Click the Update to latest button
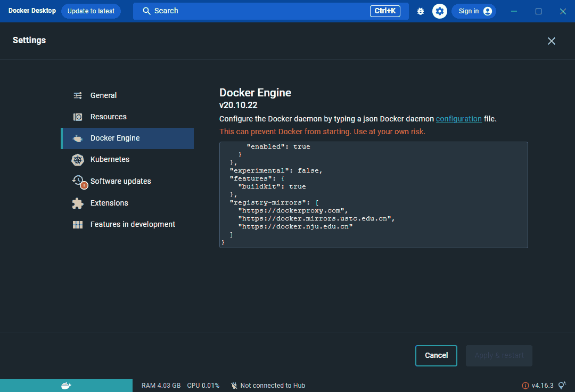575x392 pixels. (91, 11)
